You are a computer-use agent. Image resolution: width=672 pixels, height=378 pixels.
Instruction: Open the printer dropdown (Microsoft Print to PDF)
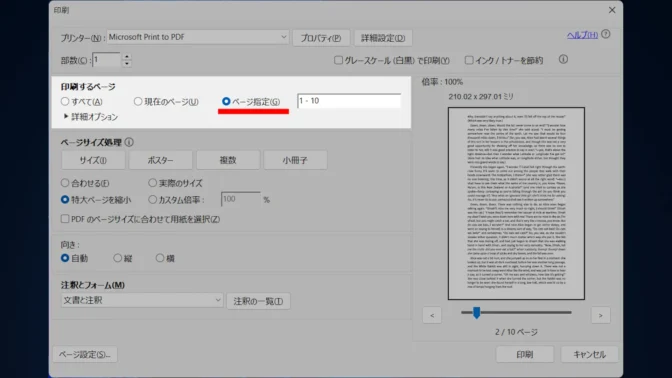click(198, 37)
